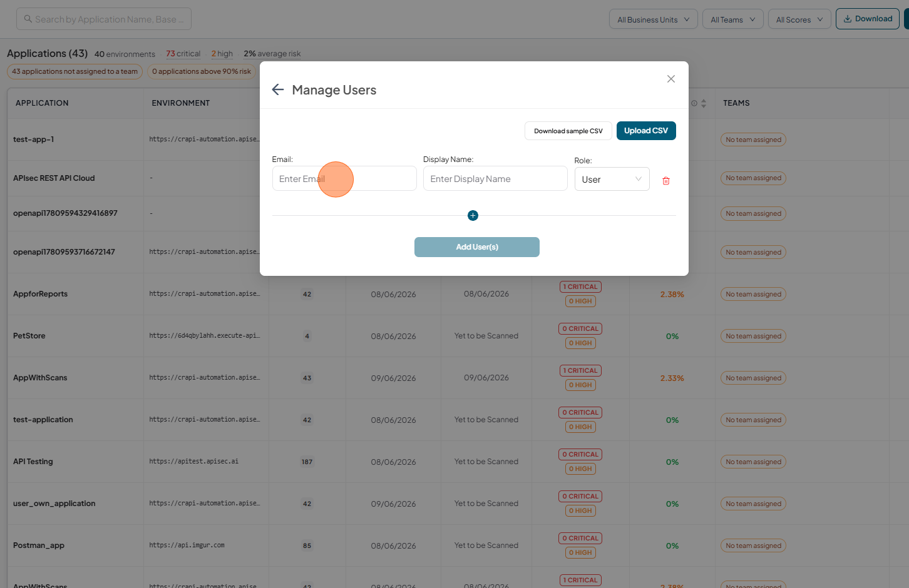Click the https://api.imgur.com environment URL
909x588 pixels.
point(187,545)
